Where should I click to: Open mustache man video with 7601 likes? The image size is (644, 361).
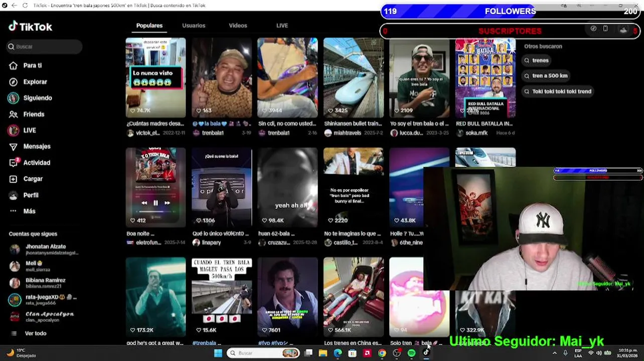pos(287,297)
